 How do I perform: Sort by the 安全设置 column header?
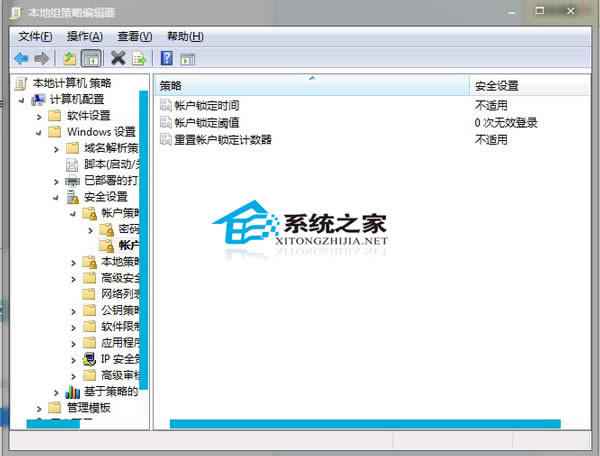530,85
